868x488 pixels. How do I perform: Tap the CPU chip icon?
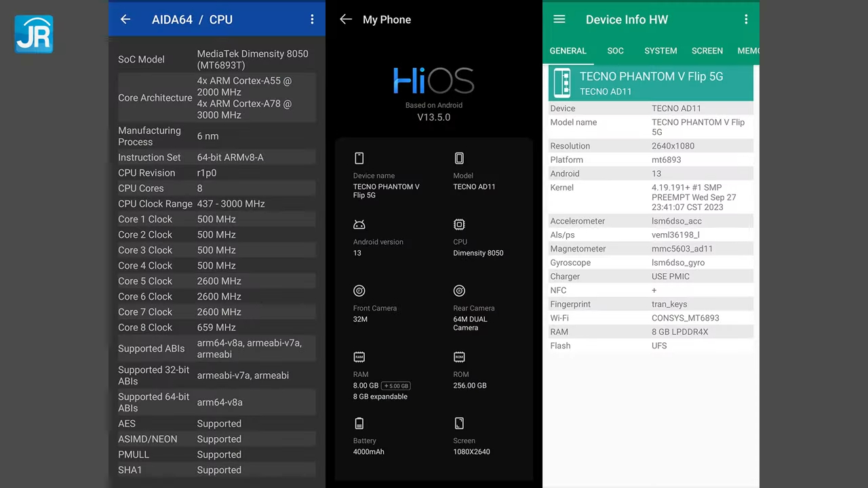[x=459, y=224]
